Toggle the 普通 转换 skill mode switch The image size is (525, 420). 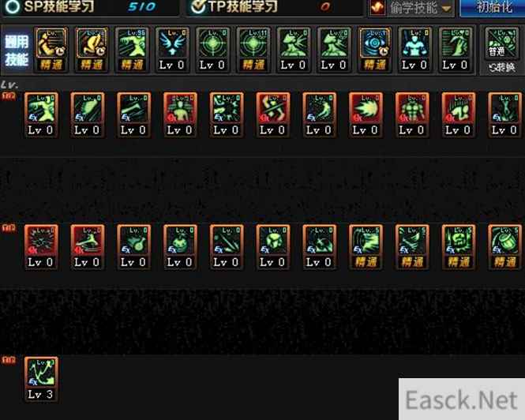tap(501, 51)
